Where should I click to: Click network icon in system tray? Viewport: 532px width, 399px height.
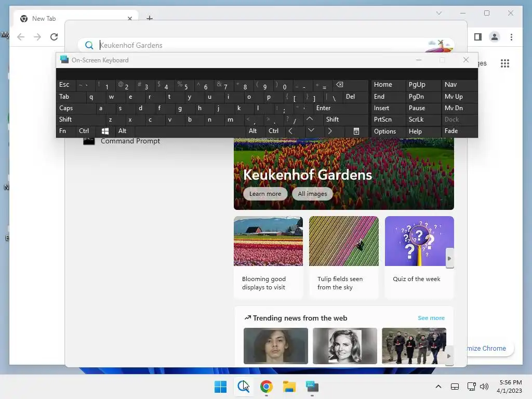click(x=471, y=387)
